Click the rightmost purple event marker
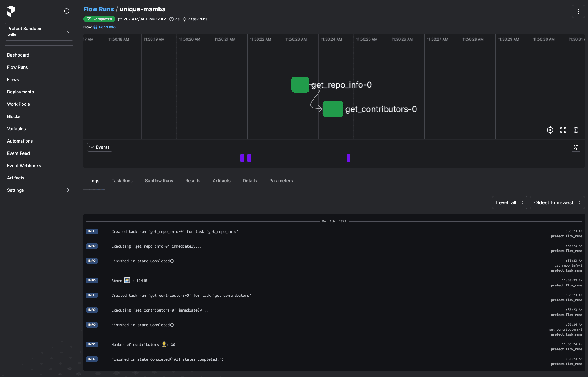The width and height of the screenshot is (588, 377). (x=348, y=158)
